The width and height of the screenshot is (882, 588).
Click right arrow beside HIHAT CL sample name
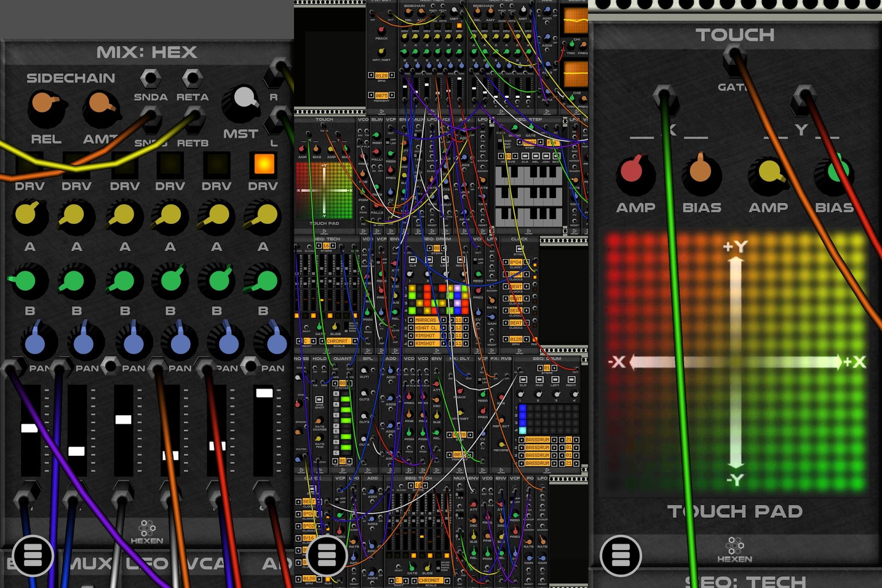pos(444,328)
